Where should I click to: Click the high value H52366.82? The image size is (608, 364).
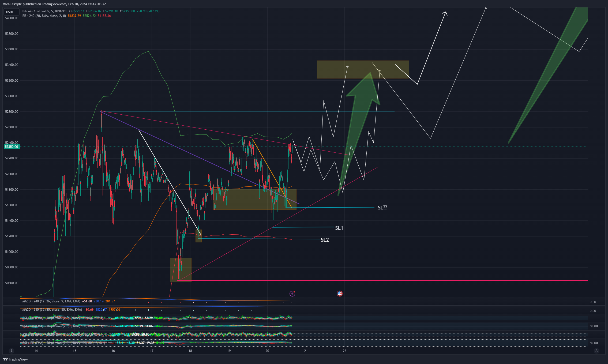pos(94,11)
